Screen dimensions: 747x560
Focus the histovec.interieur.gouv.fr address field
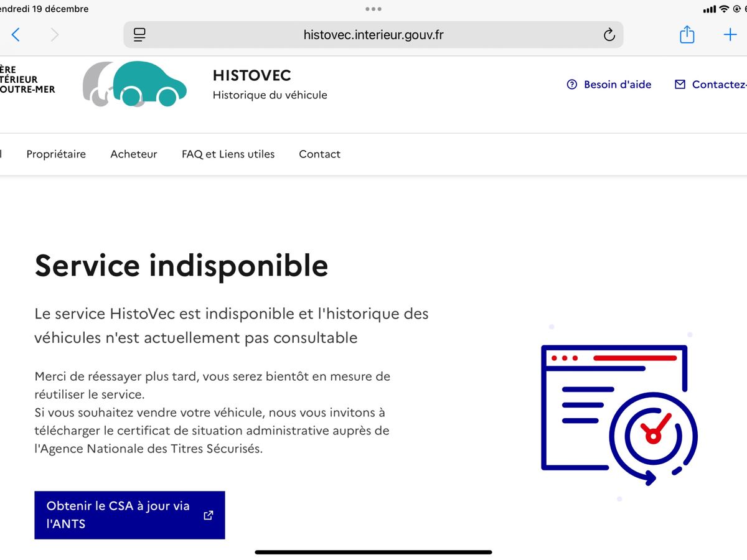374,35
